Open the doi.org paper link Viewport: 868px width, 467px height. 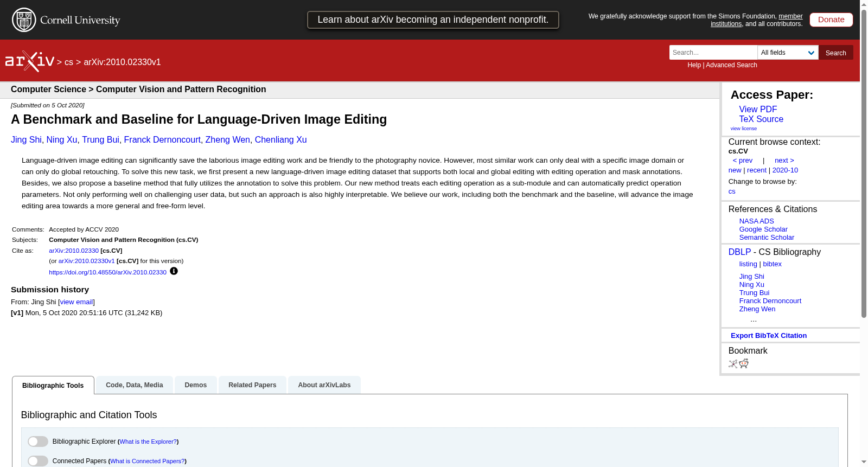pos(107,272)
